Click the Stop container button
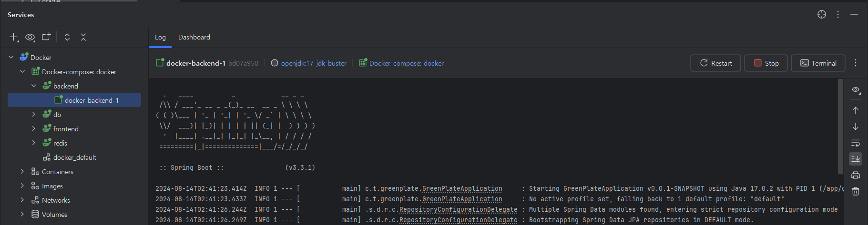The image size is (868, 225). [766, 63]
